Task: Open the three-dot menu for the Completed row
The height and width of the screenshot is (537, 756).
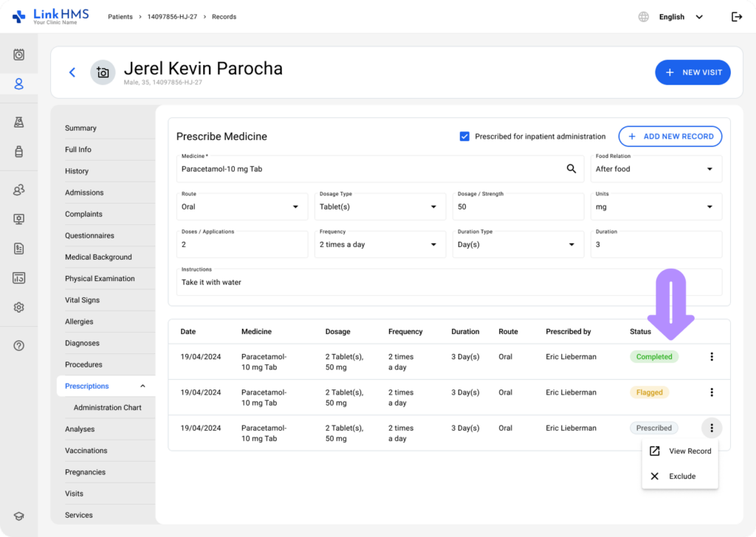Action: point(712,357)
